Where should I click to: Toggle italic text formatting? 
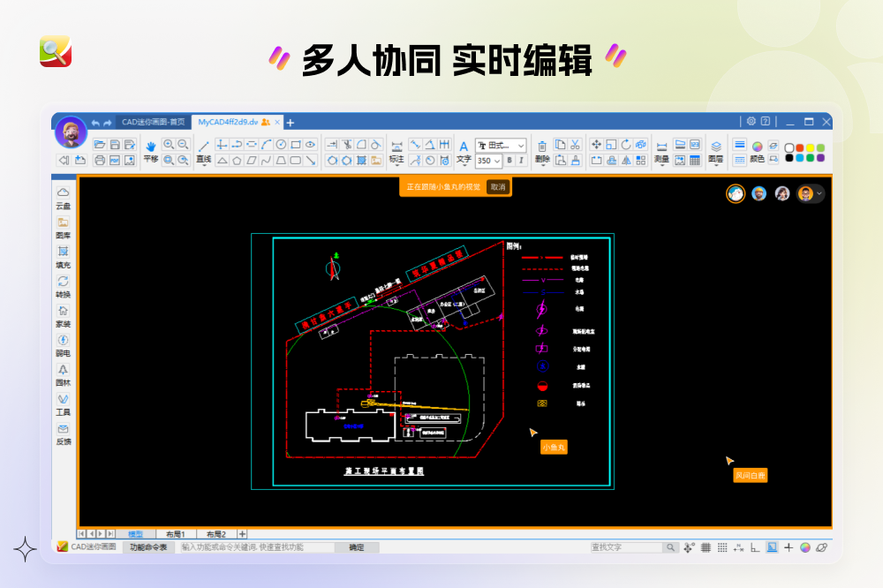(x=520, y=162)
